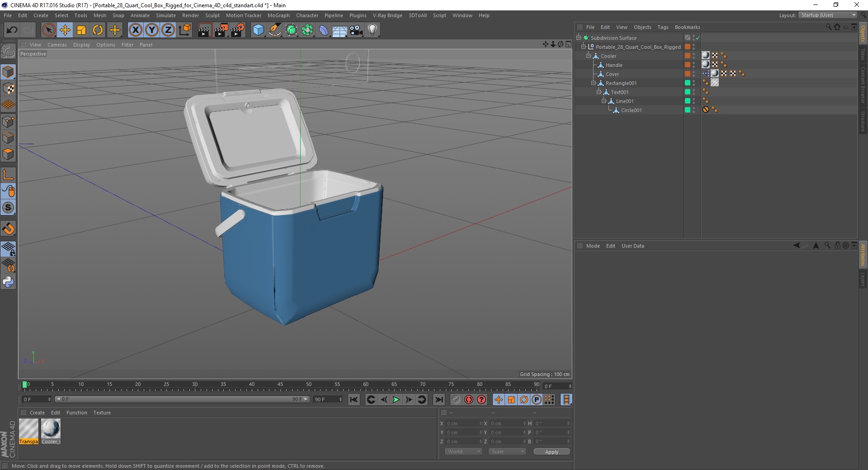Image resolution: width=868 pixels, height=470 pixels.
Task: Enable Polygons mode
Action: pos(8,154)
